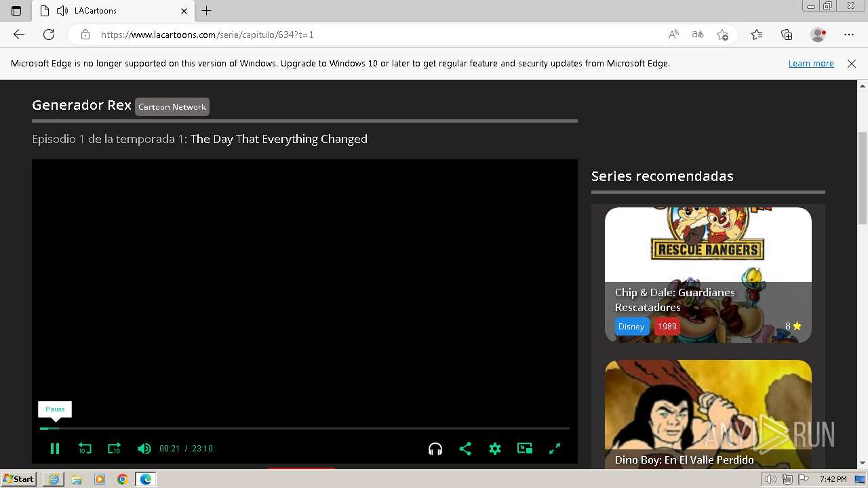Click the Cartoon Network badge
The image size is (868, 488).
pyautogui.click(x=172, y=106)
